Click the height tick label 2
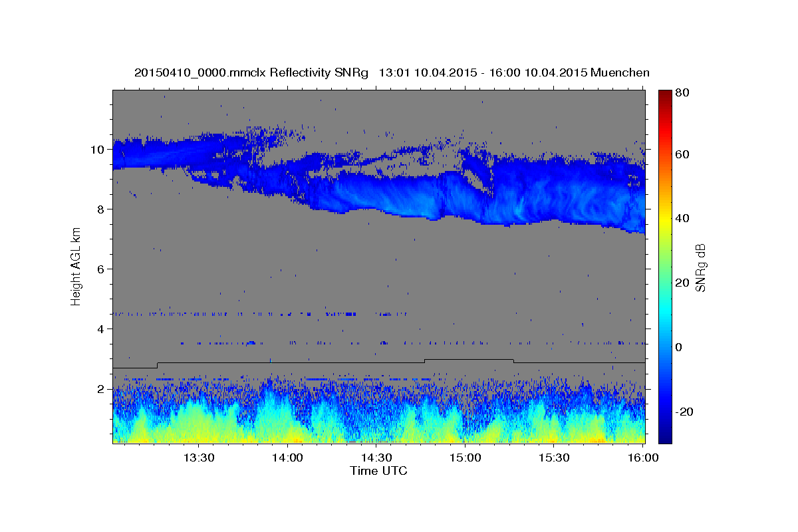The width and height of the screenshot is (798, 532). click(102, 389)
